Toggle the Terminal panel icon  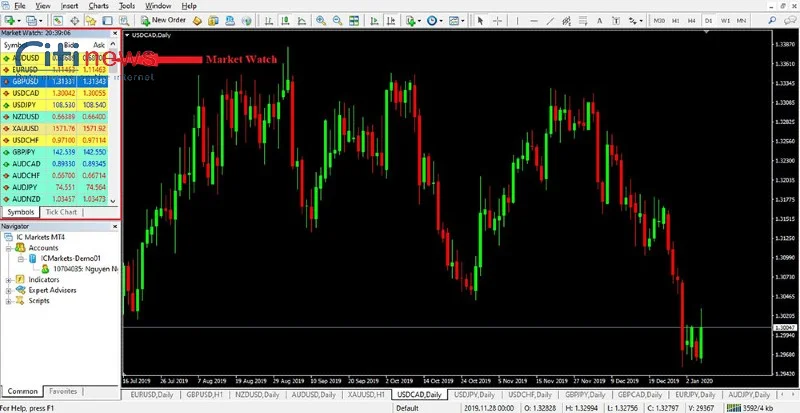[x=107, y=20]
